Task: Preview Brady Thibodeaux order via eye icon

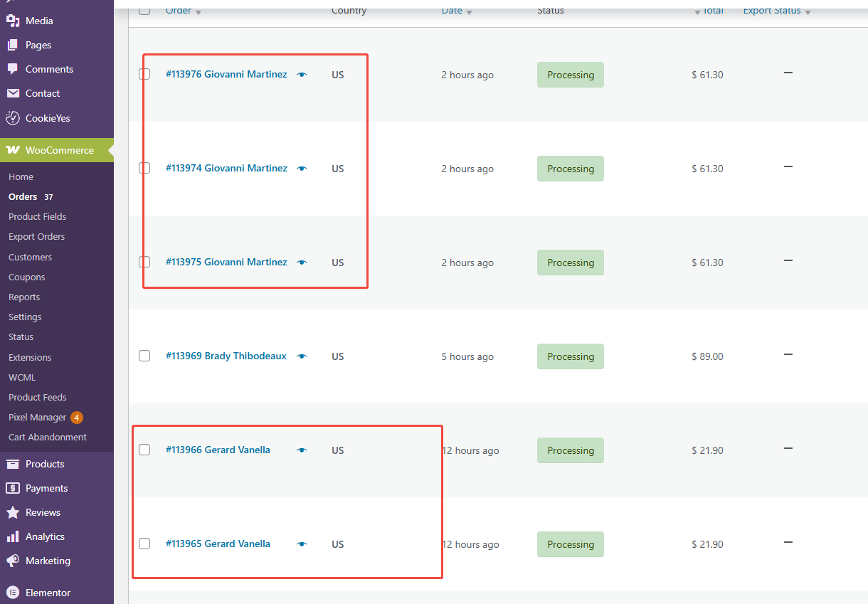Action: tap(302, 356)
